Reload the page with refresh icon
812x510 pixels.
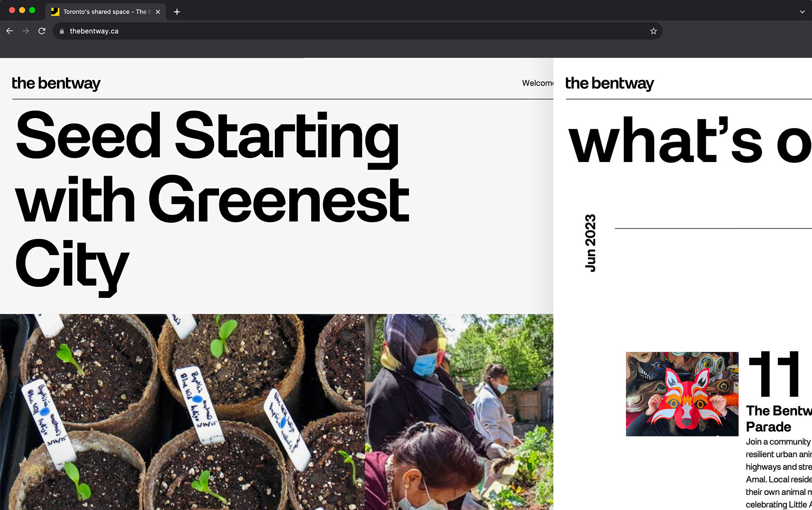tap(42, 31)
